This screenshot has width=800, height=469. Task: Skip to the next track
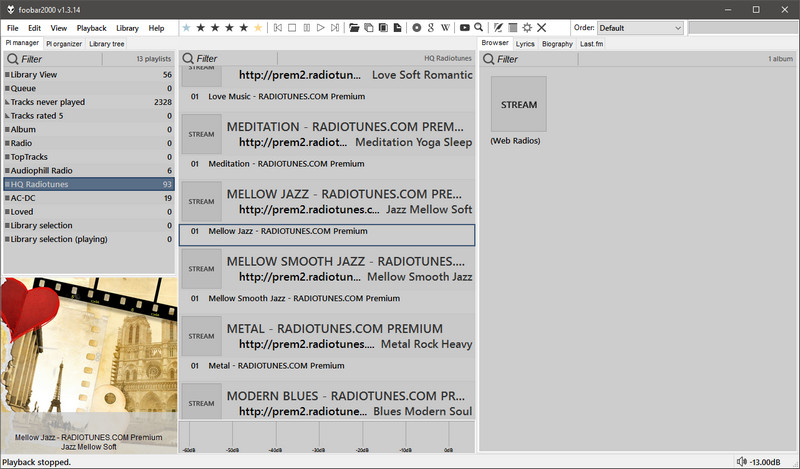click(x=333, y=28)
